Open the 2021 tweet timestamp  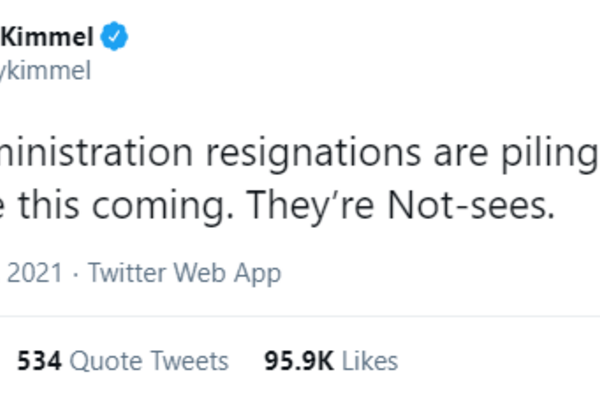point(37,273)
